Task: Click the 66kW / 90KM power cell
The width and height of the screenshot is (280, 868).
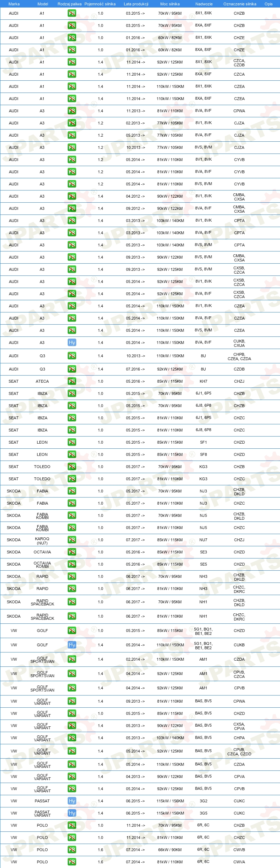Action: [x=170, y=850]
